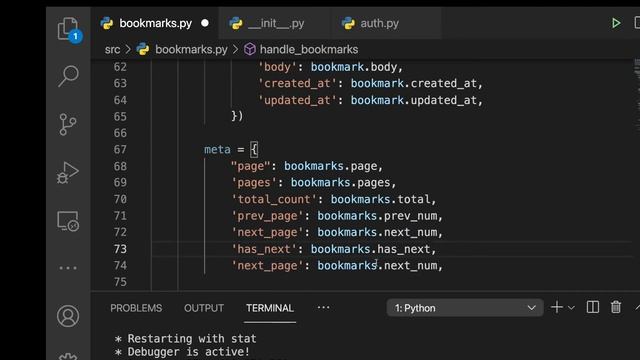Click 'bookmarks.py' breadcrumb item
The width and height of the screenshot is (640, 360).
[x=191, y=50]
